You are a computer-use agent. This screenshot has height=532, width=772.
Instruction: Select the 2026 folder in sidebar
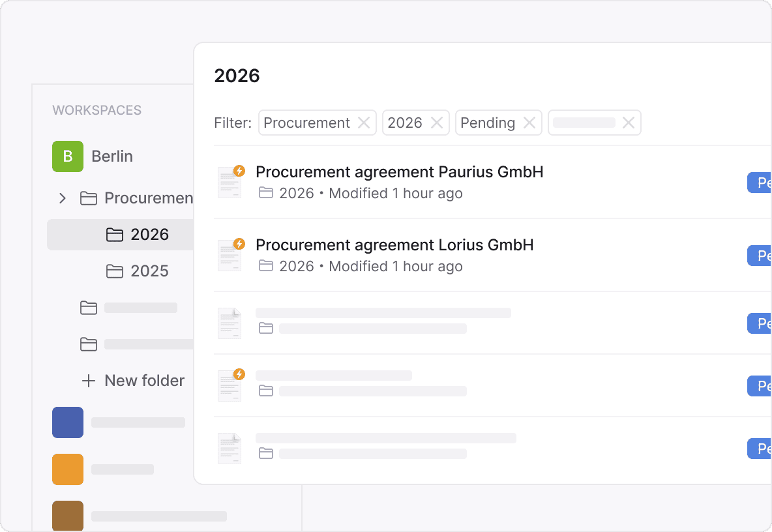pos(149,235)
